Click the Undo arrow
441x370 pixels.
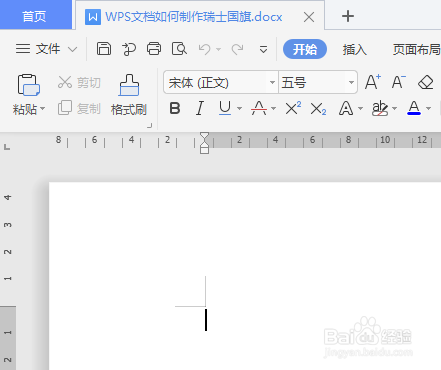click(x=205, y=49)
